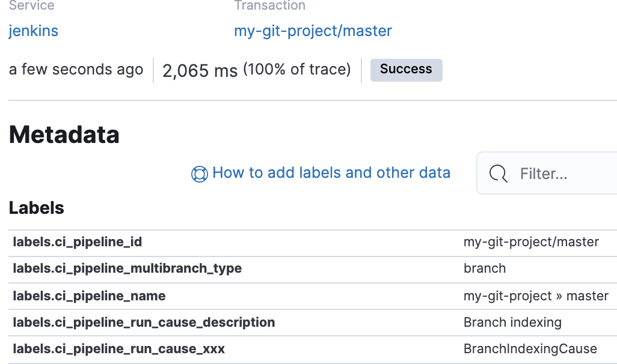Open the jenkins service link
The height and width of the screenshot is (364, 617).
point(34,31)
